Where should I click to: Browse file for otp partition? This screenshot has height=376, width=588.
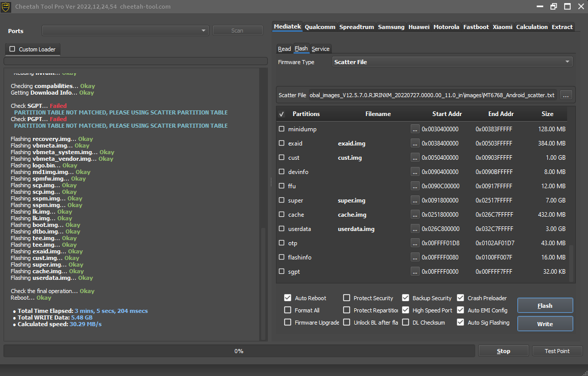pos(415,243)
